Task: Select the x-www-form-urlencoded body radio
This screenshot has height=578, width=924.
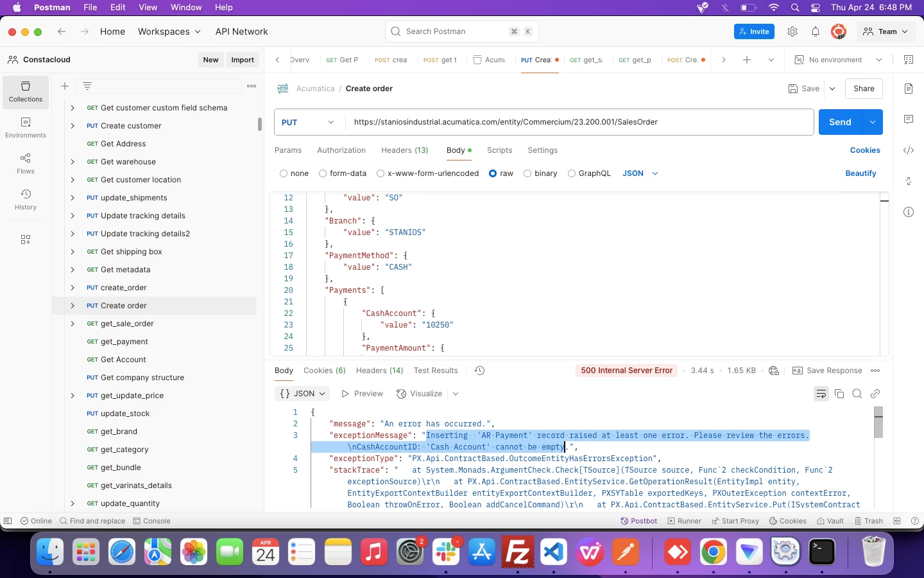Action: click(381, 173)
